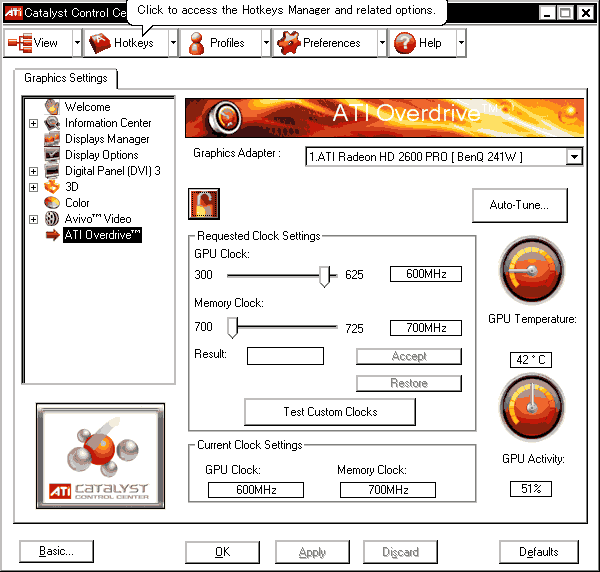
Task: Click the GPU Activity gauge
Action: pyautogui.click(x=532, y=407)
